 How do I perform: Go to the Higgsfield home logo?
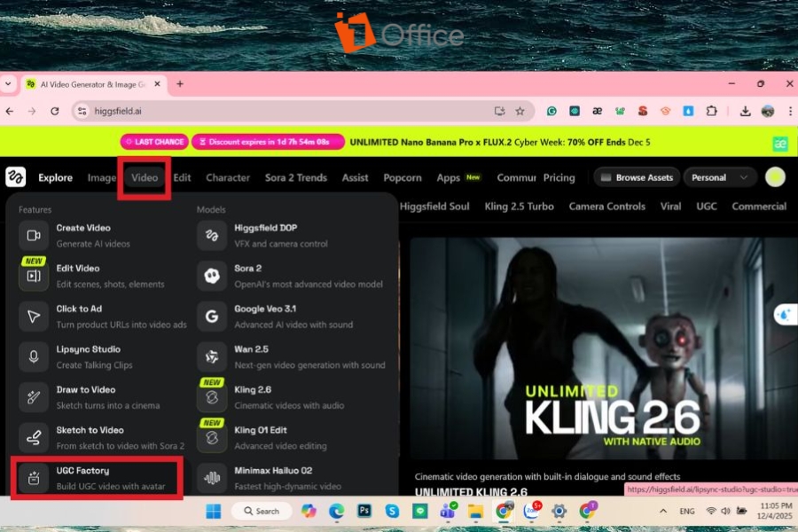15,177
